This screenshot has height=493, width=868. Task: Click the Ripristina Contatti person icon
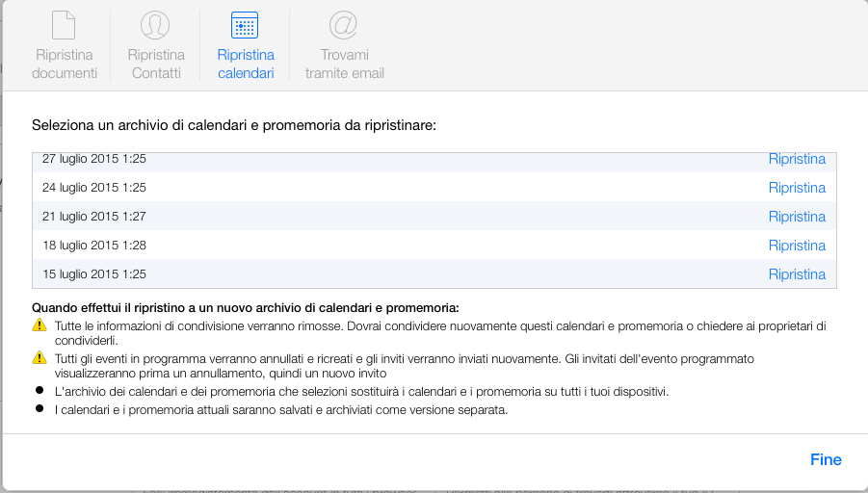[155, 24]
